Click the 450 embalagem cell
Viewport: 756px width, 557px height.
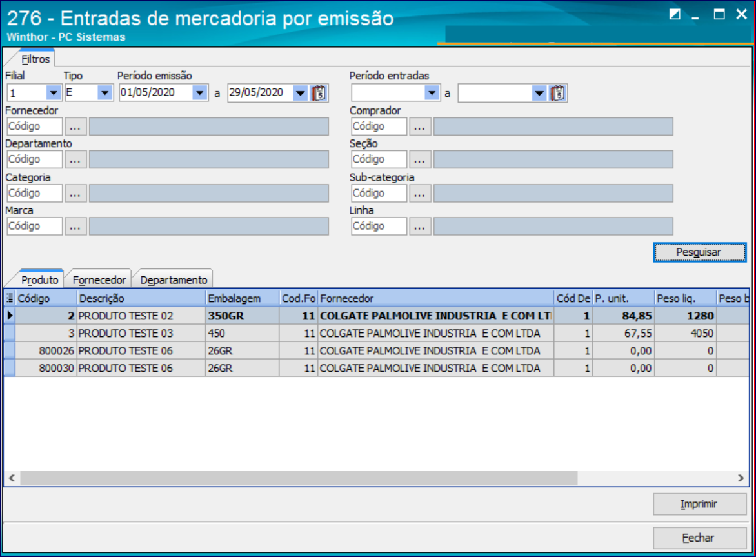(x=243, y=333)
